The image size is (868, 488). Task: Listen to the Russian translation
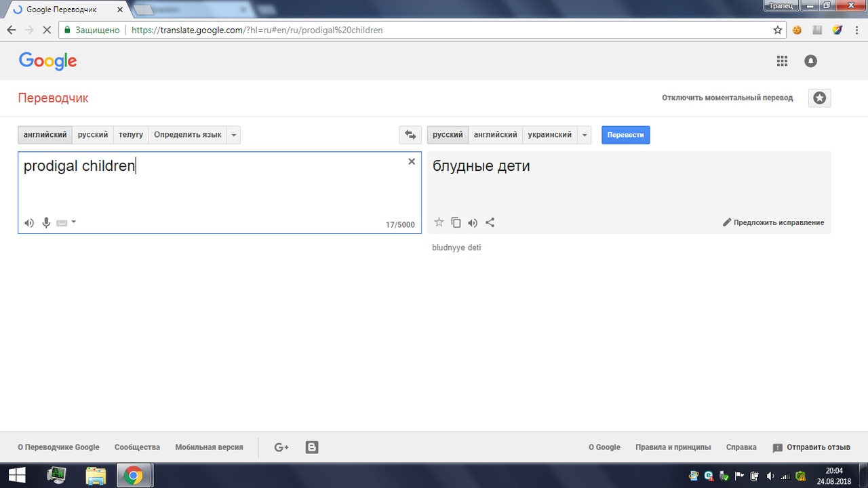[x=473, y=222]
